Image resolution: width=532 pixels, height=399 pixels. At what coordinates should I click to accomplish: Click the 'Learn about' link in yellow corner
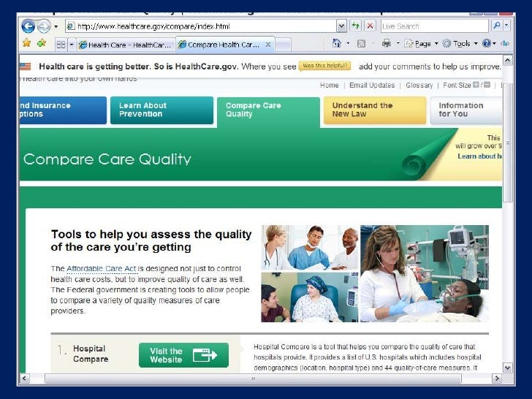[x=479, y=156]
